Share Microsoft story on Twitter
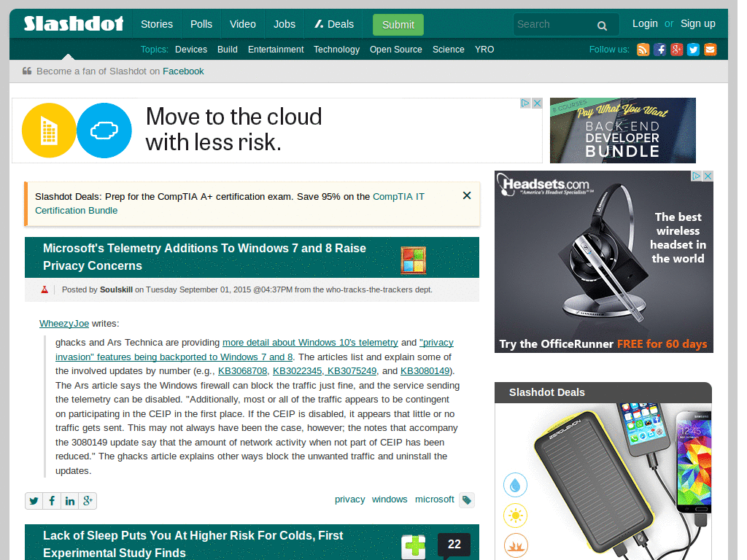 34,501
